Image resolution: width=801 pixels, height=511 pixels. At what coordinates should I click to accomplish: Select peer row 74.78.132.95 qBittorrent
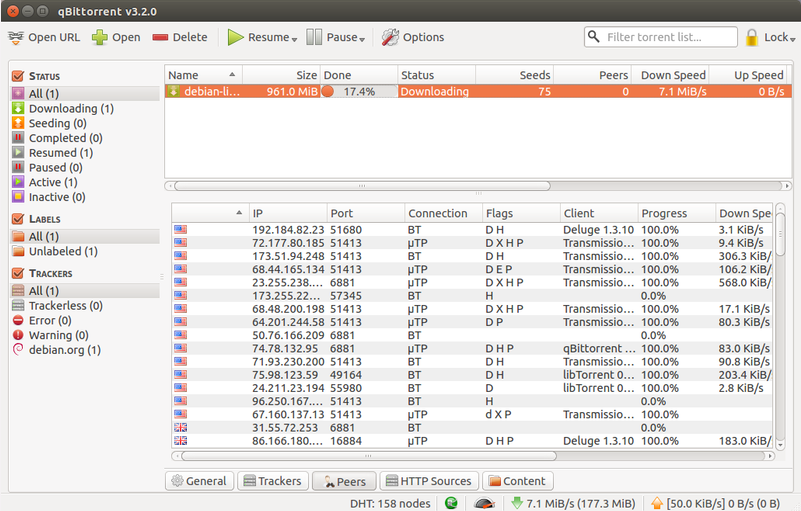(472, 349)
